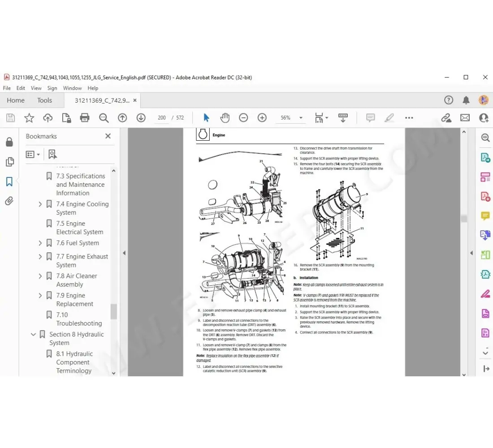
Task: Click the Highlight text pen icon
Action: [389, 118]
